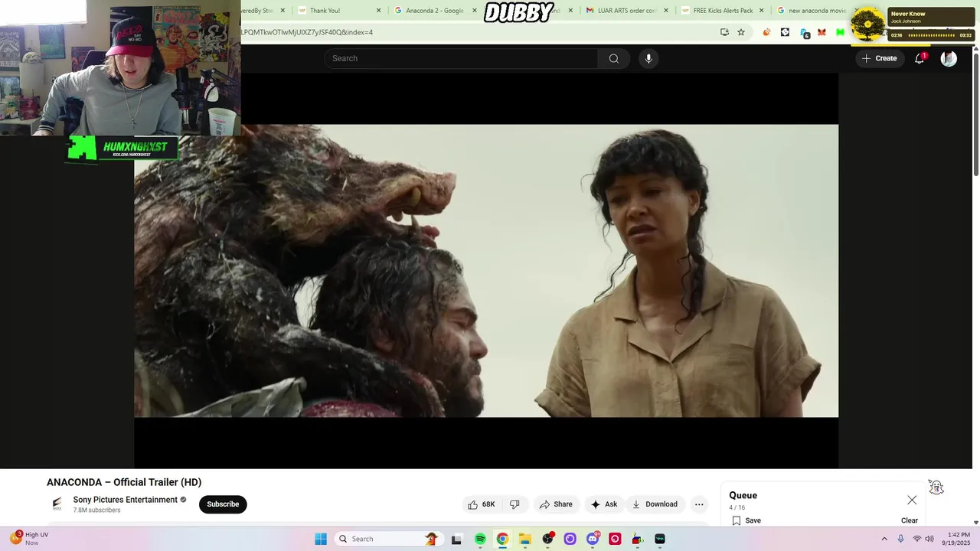
Task: Click the Never Know album art widget
Action: tap(867, 24)
